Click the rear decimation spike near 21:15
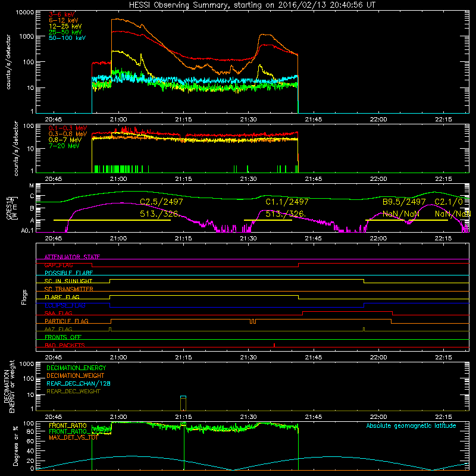This screenshot has width=476, height=476. point(183,403)
